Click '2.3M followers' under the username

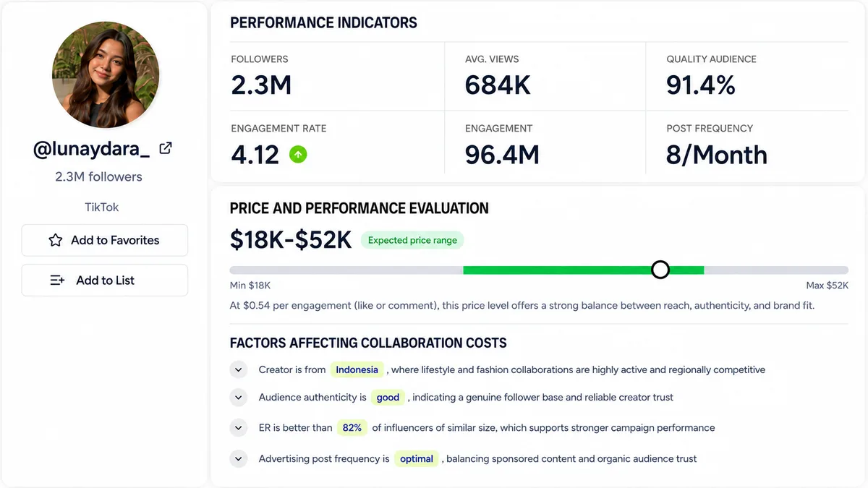[98, 176]
